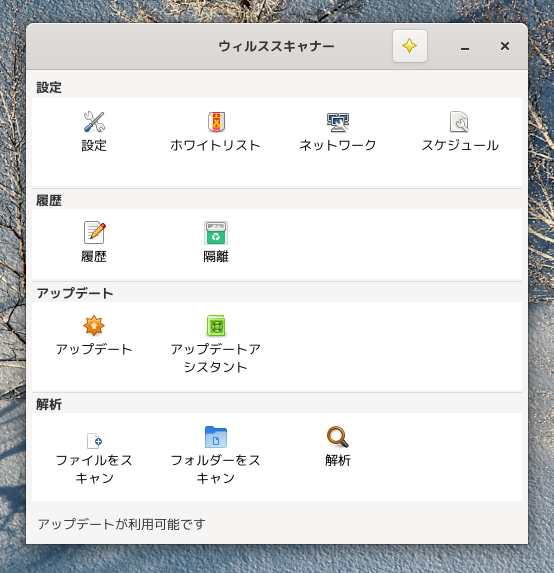Open the ネットワーク network computers icon

(x=338, y=122)
